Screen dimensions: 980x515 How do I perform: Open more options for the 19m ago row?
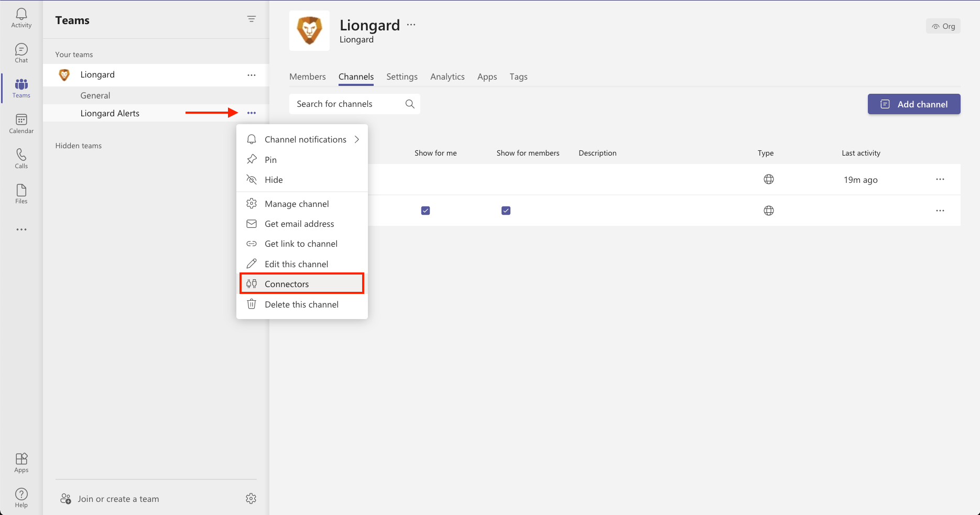coord(940,179)
